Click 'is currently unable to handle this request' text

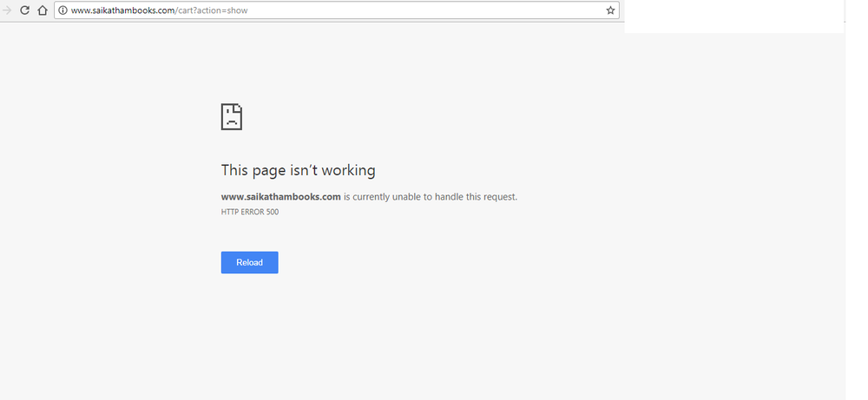click(x=431, y=196)
